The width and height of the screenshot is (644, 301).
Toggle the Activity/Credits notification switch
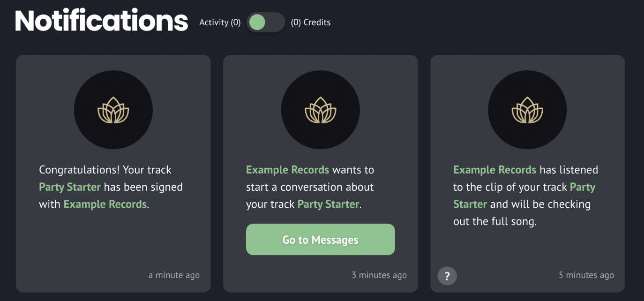point(266,23)
